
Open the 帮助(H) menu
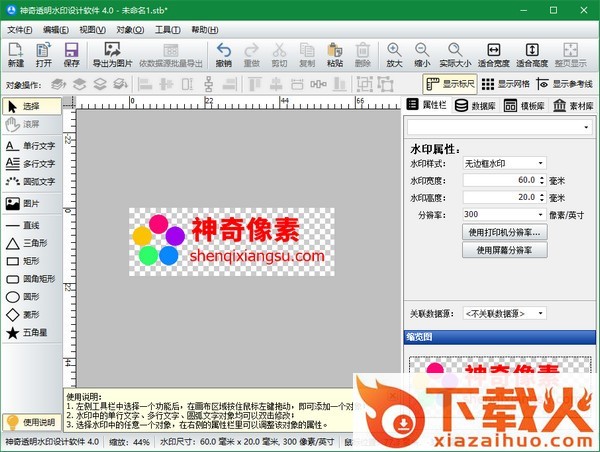pyautogui.click(x=205, y=30)
